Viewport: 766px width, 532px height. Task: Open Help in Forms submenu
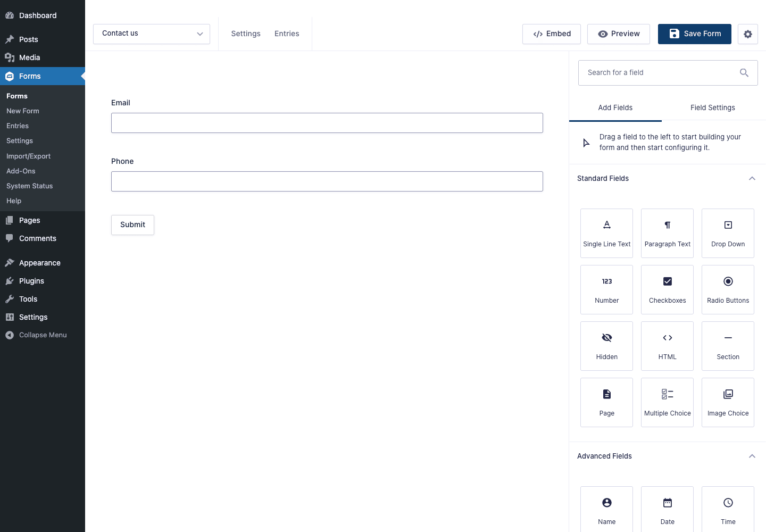pos(43,201)
